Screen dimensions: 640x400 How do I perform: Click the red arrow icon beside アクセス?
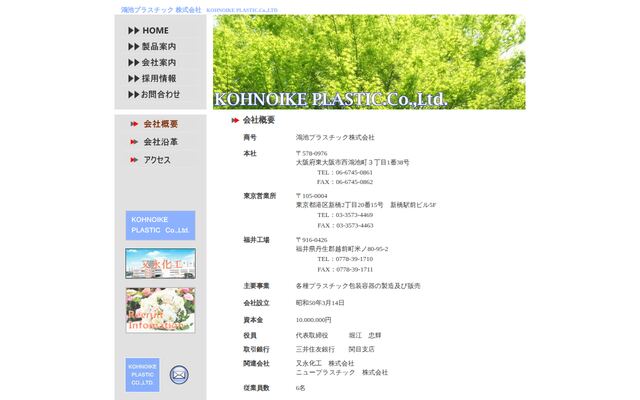click(134, 160)
